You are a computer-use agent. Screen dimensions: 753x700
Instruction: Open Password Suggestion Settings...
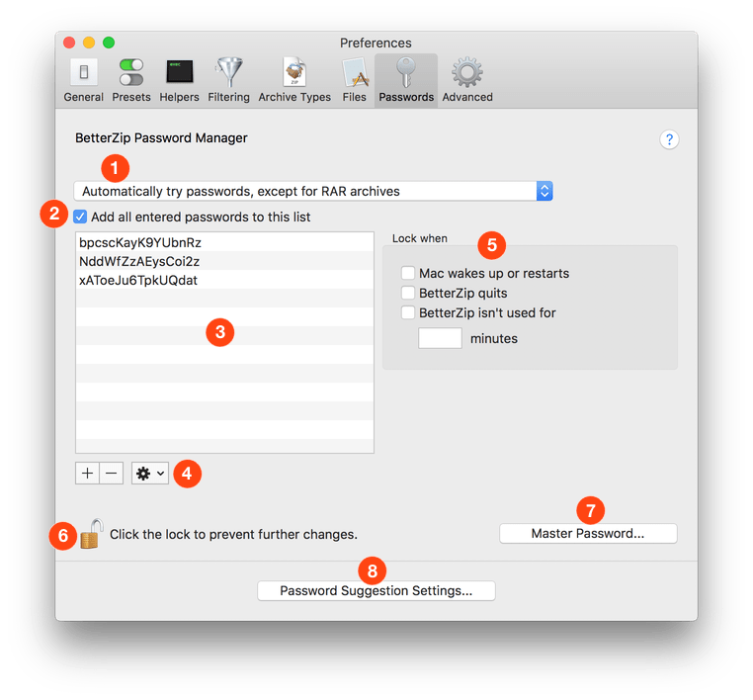pos(376,590)
